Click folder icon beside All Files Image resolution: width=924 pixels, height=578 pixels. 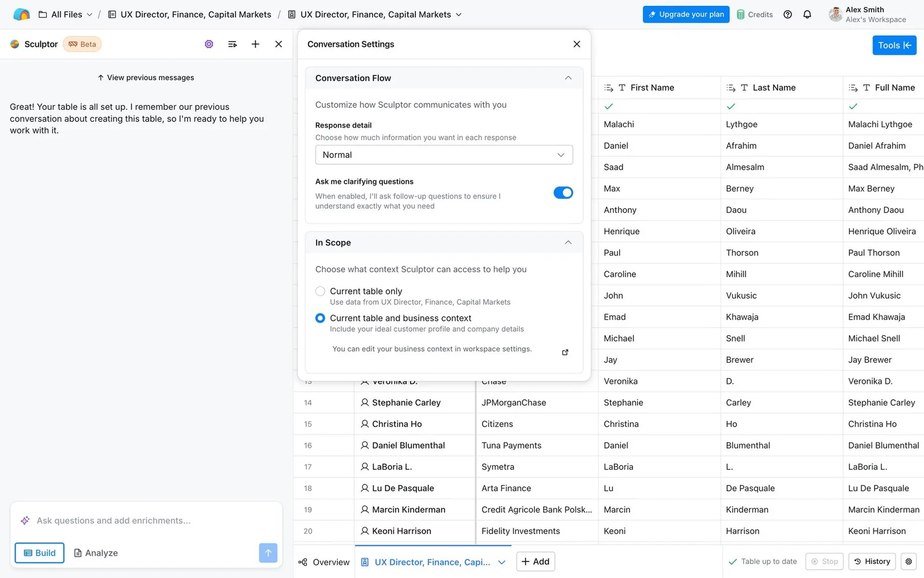pyautogui.click(x=43, y=14)
